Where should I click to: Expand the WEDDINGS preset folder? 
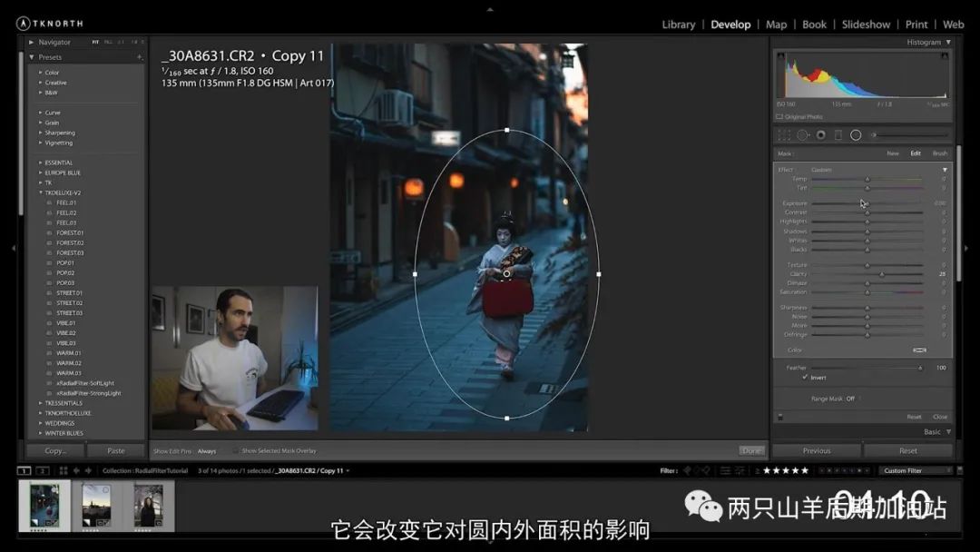(x=42, y=423)
